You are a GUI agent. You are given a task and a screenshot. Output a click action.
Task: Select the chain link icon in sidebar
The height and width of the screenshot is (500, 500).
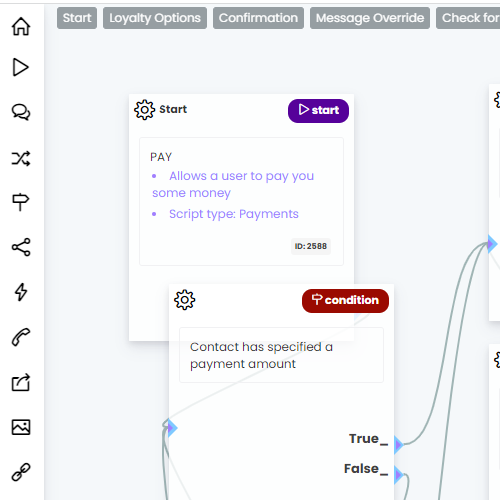pyautogui.click(x=21, y=472)
